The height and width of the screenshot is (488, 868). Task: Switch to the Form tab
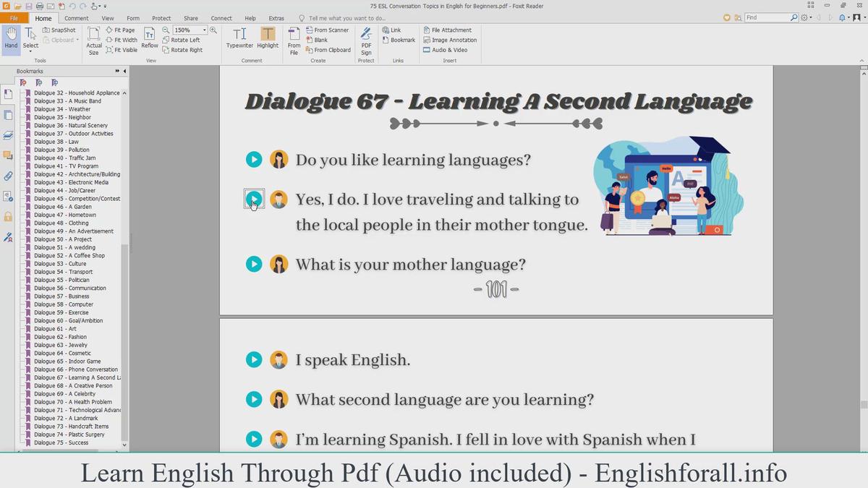point(133,18)
